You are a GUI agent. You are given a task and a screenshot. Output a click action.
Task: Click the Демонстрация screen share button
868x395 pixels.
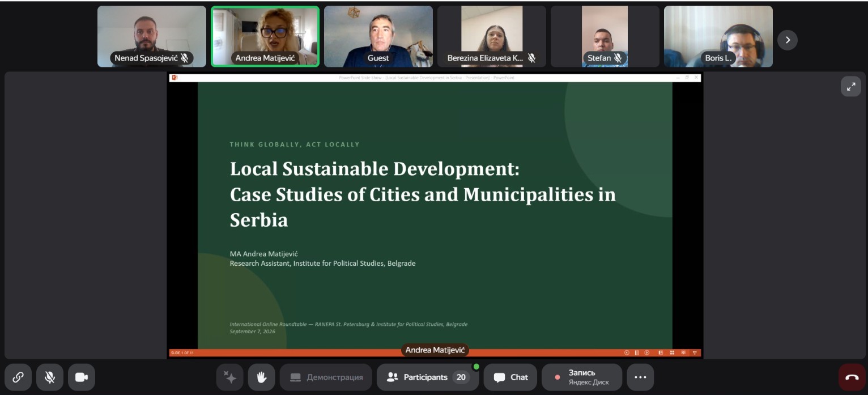[x=326, y=377]
